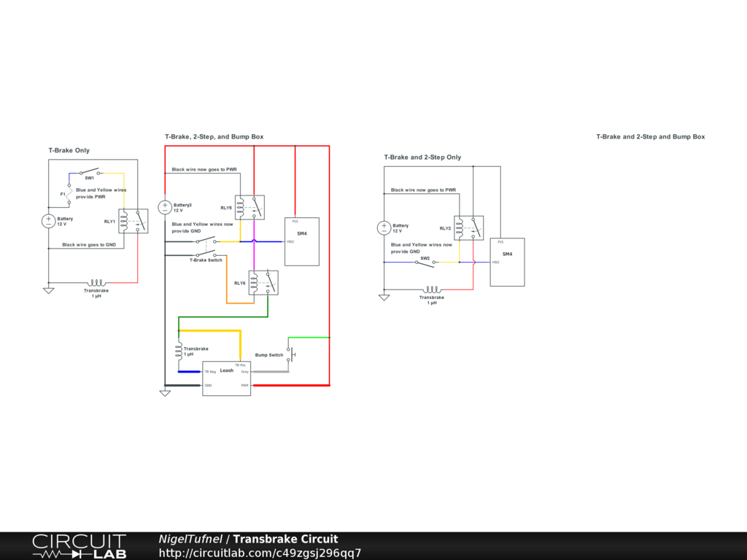Open the circuitlab.com URL link
This screenshot has width=747, height=560.
click(x=260, y=553)
